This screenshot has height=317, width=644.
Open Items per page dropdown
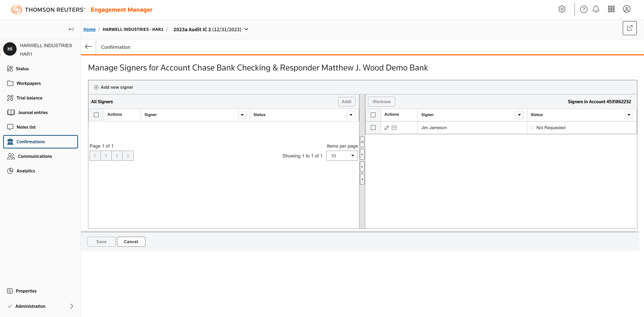(342, 156)
